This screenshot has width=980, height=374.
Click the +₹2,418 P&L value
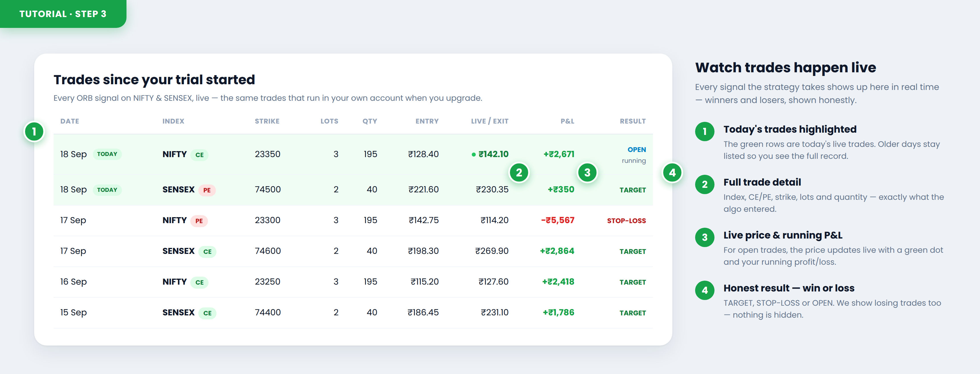click(558, 282)
